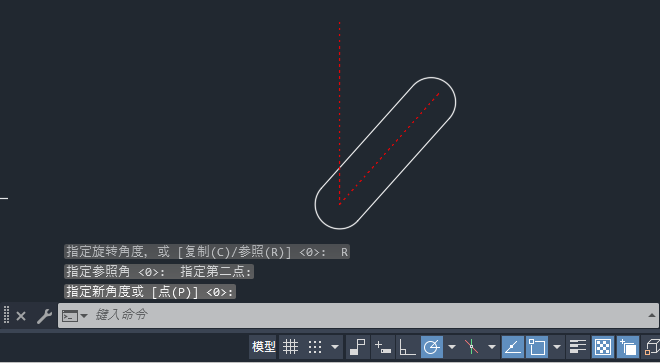660x363 pixels.
Task: Open recent commands dropdown
Action: pyautogui.click(x=75, y=315)
